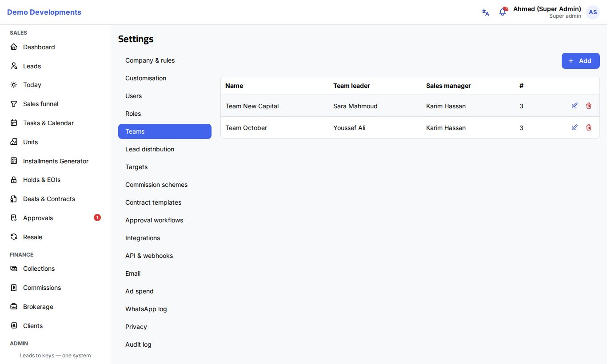Click the Commissions receipt icon
Screen dimensions: 607x364
point(14,288)
